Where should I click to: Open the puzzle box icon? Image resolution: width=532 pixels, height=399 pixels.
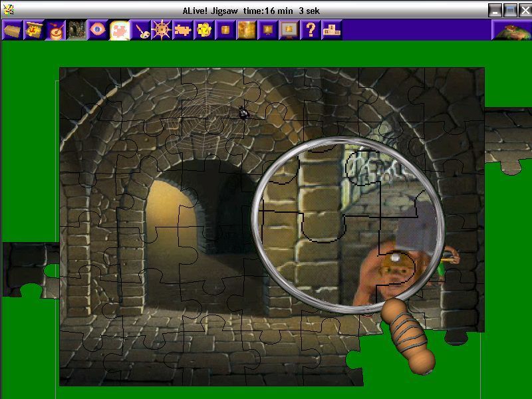tap(12, 30)
